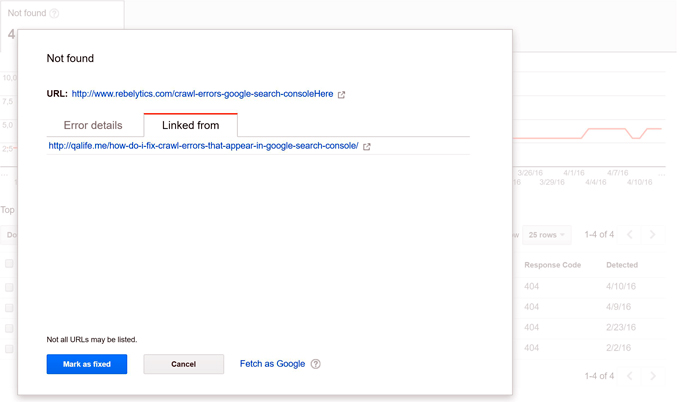Sort by the Detected column header

coord(621,265)
